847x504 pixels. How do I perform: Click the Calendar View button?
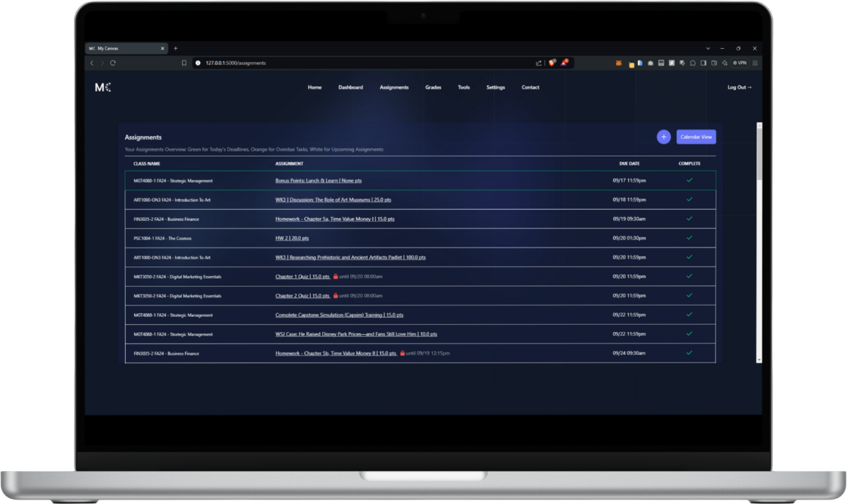click(x=696, y=136)
